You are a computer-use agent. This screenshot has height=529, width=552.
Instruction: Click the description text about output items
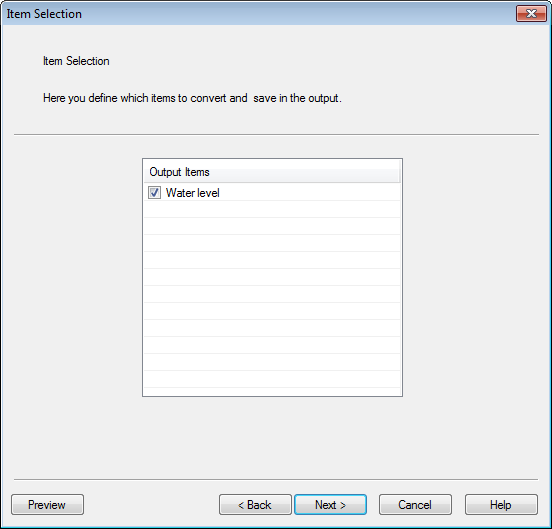[x=192, y=98]
